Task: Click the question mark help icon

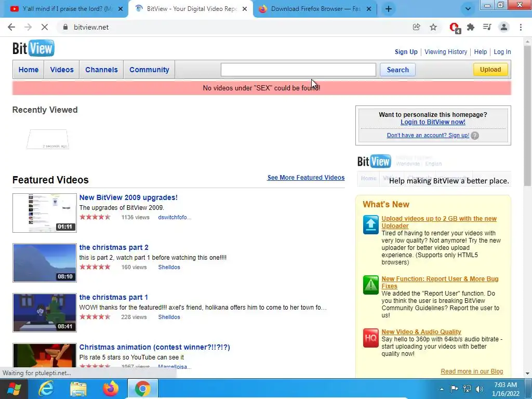Action: click(475, 136)
